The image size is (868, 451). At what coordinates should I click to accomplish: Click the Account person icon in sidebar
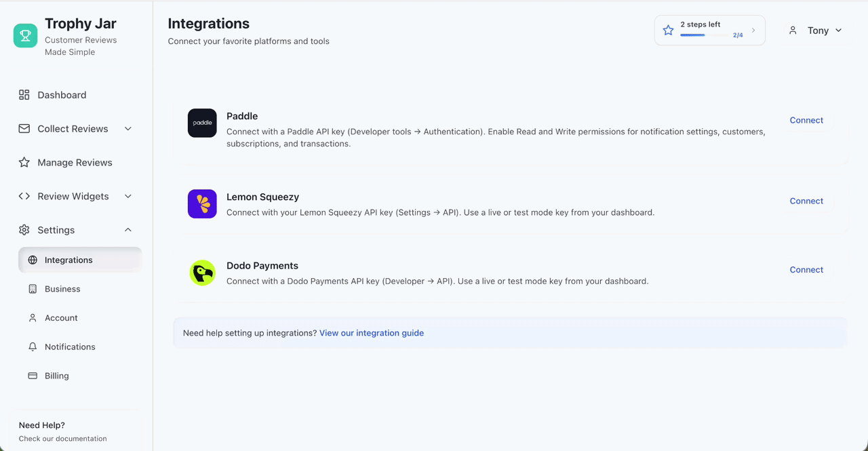tap(33, 318)
